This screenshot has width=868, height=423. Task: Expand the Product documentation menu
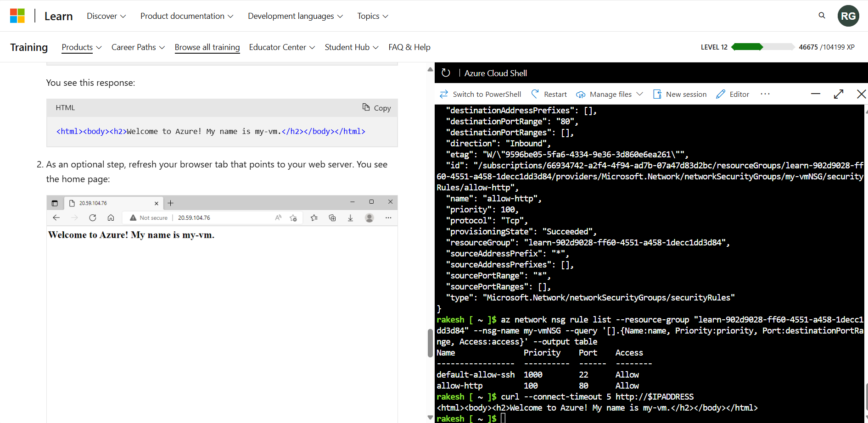coord(187,16)
